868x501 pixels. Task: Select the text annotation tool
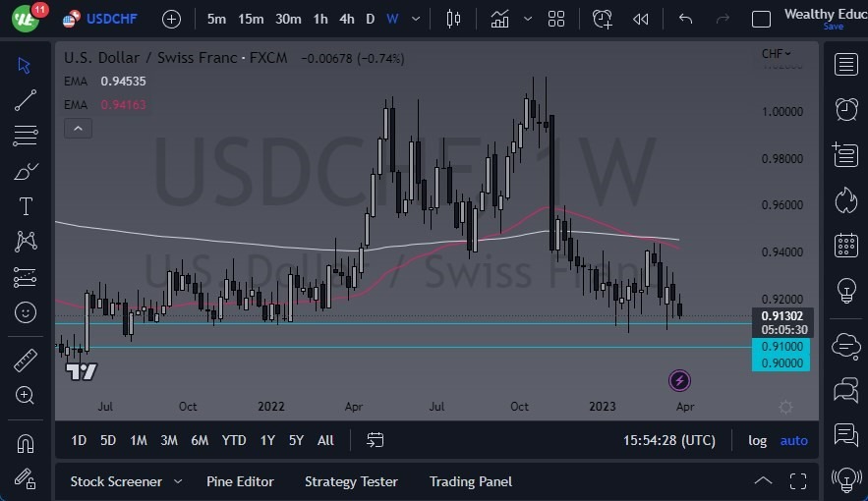pos(26,206)
